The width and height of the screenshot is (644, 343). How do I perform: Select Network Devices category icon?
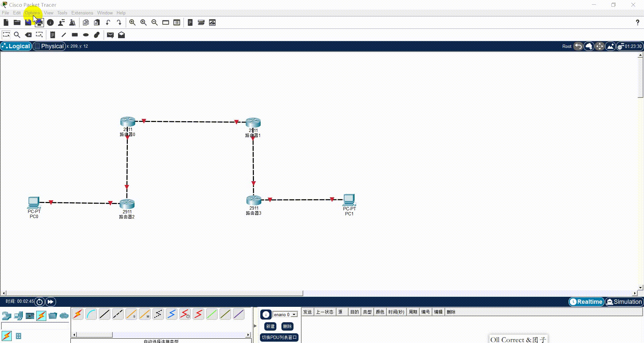tap(7, 316)
